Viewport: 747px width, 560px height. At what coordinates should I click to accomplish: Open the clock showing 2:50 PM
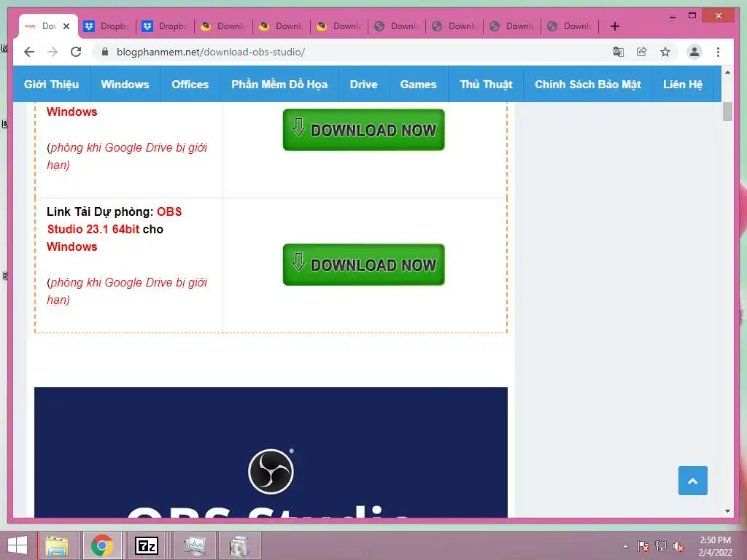715,546
